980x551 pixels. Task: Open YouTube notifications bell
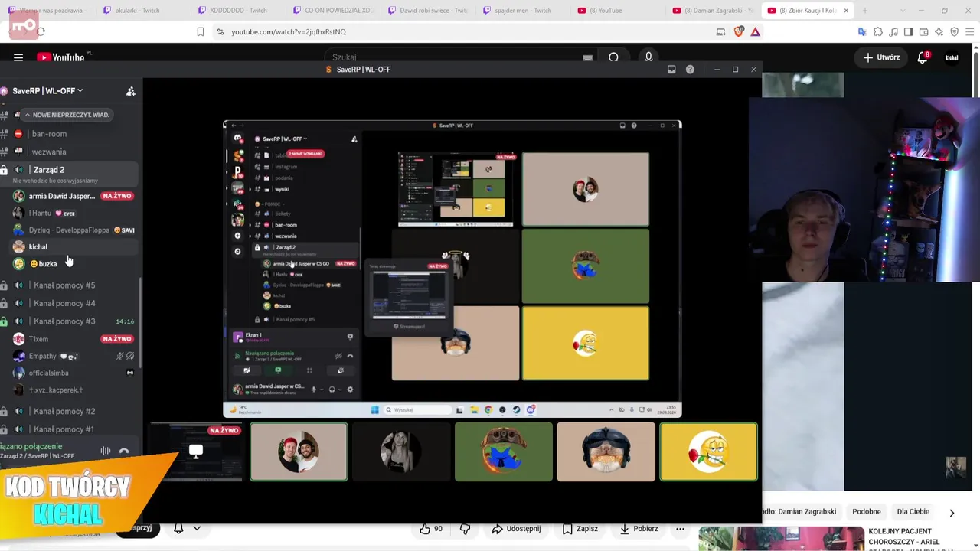[x=923, y=57]
